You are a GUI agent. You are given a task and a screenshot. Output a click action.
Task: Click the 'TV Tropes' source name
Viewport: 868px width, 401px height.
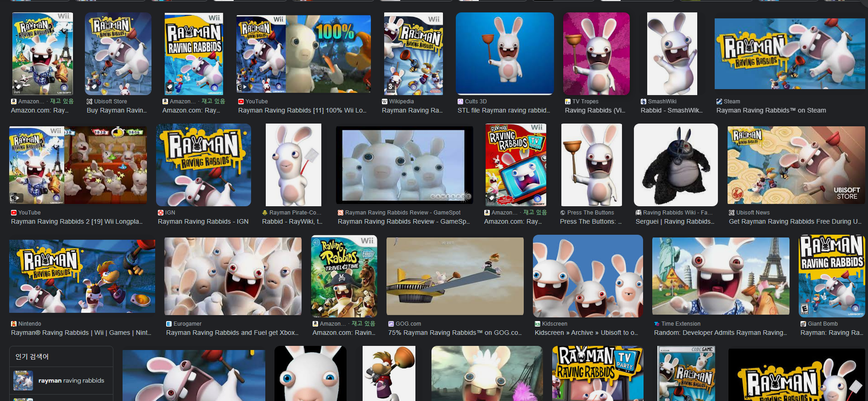(585, 102)
